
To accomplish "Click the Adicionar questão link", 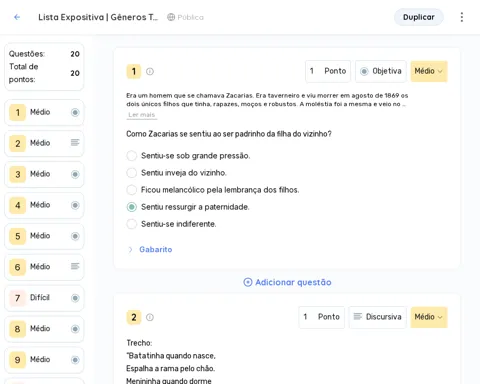I will coord(287,282).
